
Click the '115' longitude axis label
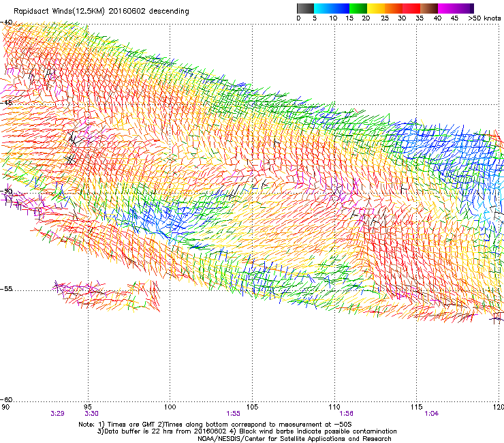(x=417, y=407)
